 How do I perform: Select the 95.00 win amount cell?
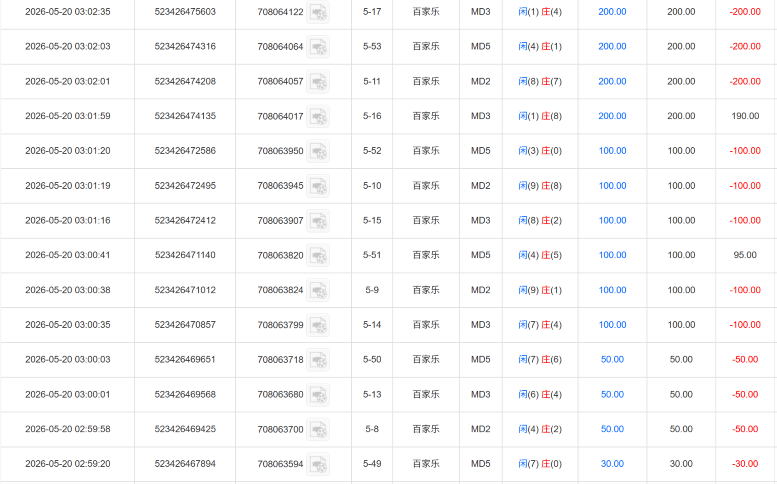click(x=745, y=255)
